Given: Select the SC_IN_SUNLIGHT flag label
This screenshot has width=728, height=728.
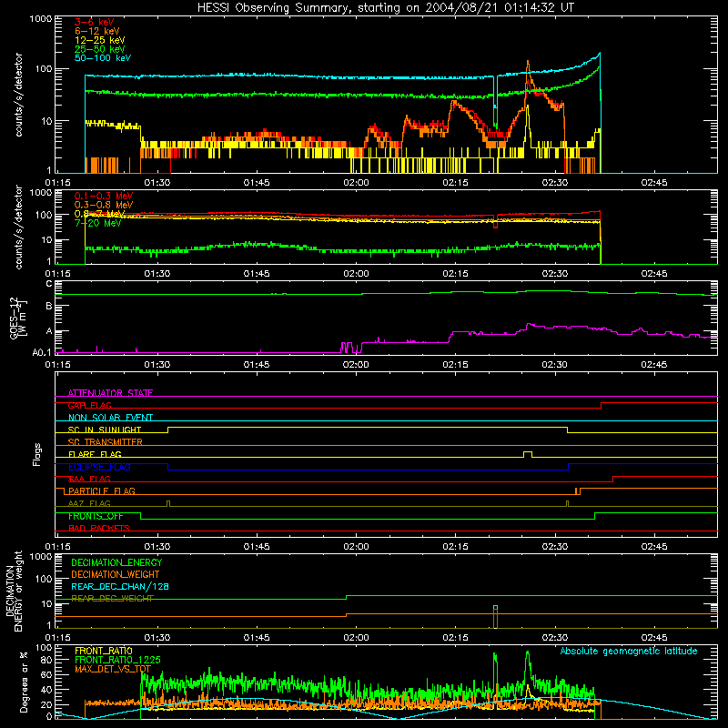Looking at the screenshot, I should pyautogui.click(x=105, y=430).
